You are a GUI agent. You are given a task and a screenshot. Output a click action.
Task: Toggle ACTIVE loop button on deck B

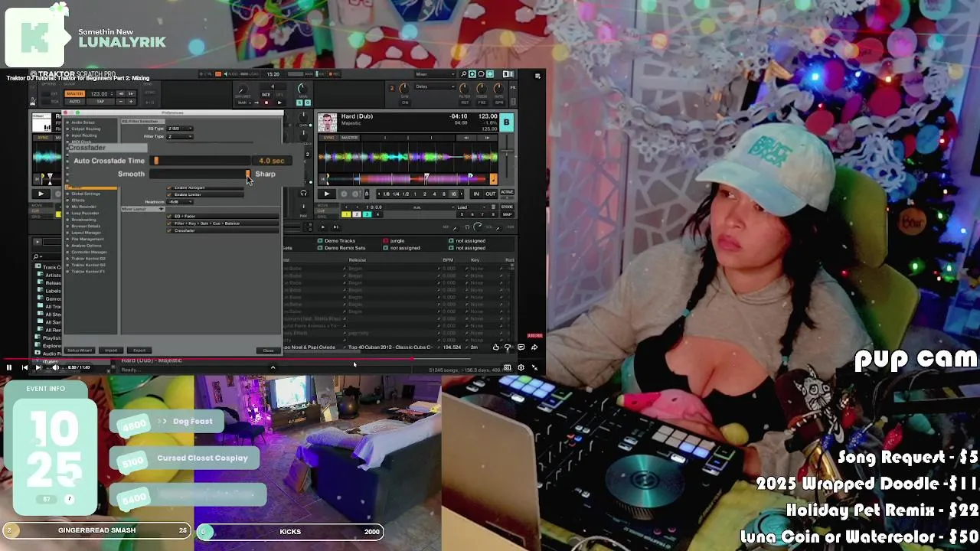507,192
